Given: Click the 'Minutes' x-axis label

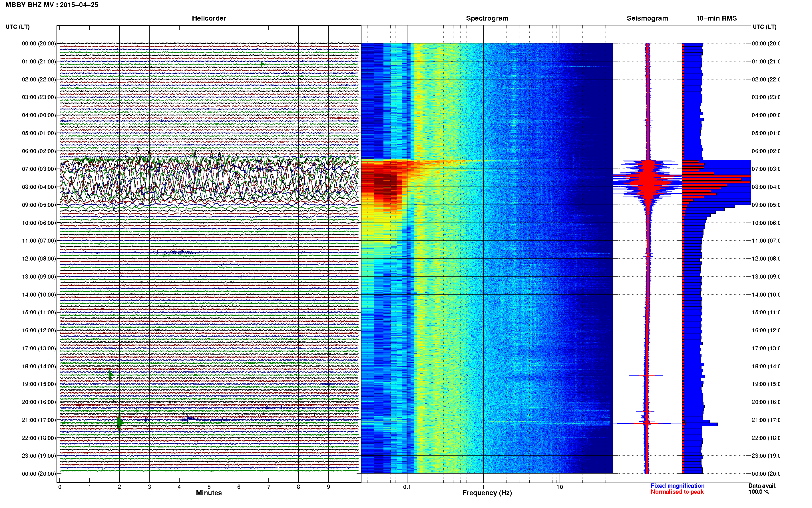Looking at the screenshot, I should coord(209,493).
